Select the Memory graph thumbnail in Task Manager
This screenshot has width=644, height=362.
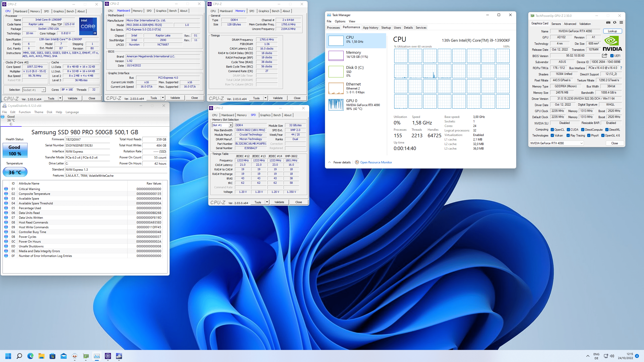pyautogui.click(x=336, y=56)
